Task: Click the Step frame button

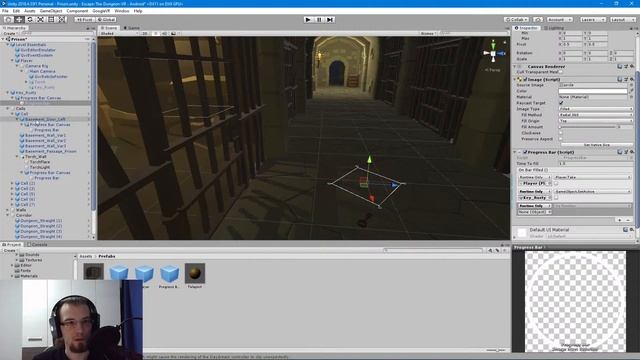Action: click(330, 20)
